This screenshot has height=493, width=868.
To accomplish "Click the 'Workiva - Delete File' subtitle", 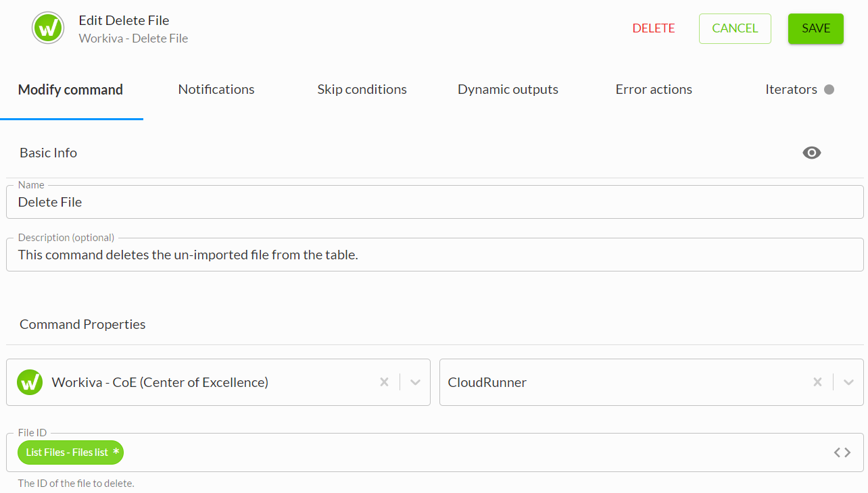I will coord(133,38).
